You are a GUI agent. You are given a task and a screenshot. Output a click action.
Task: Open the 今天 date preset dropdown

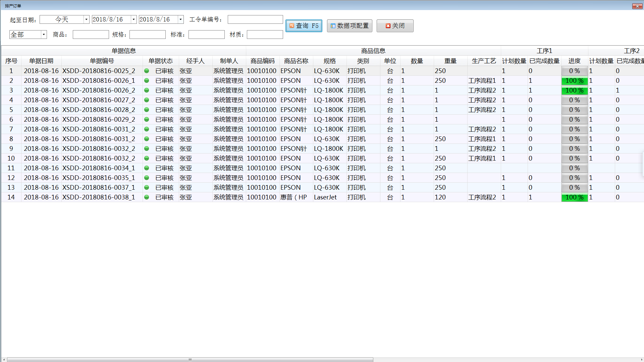pos(86,19)
